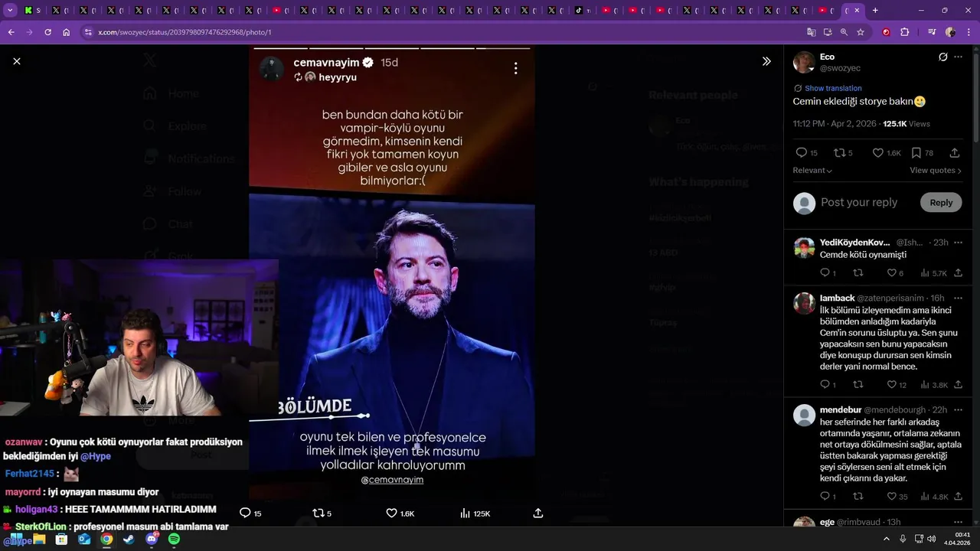The image size is (980, 551).
Task: Open View quotes link
Action: (936, 171)
